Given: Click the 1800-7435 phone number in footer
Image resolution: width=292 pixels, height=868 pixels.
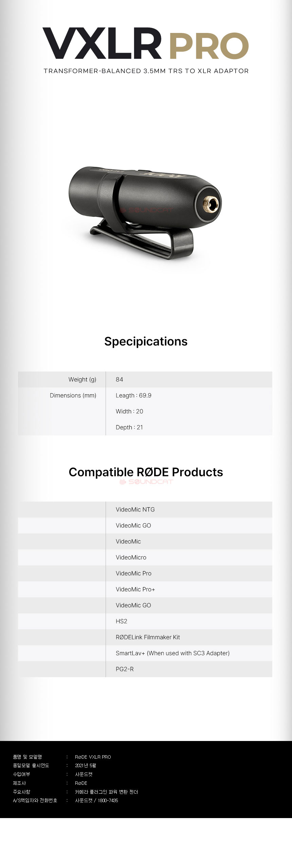Looking at the screenshot, I should pos(108,800).
